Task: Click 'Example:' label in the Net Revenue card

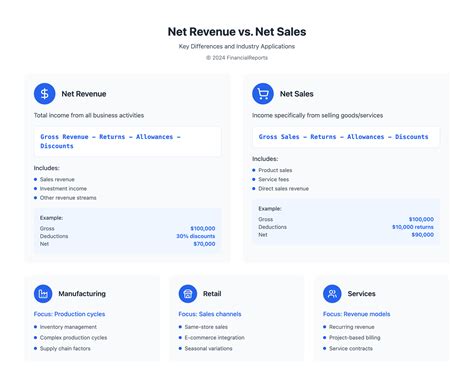Action: point(51,218)
